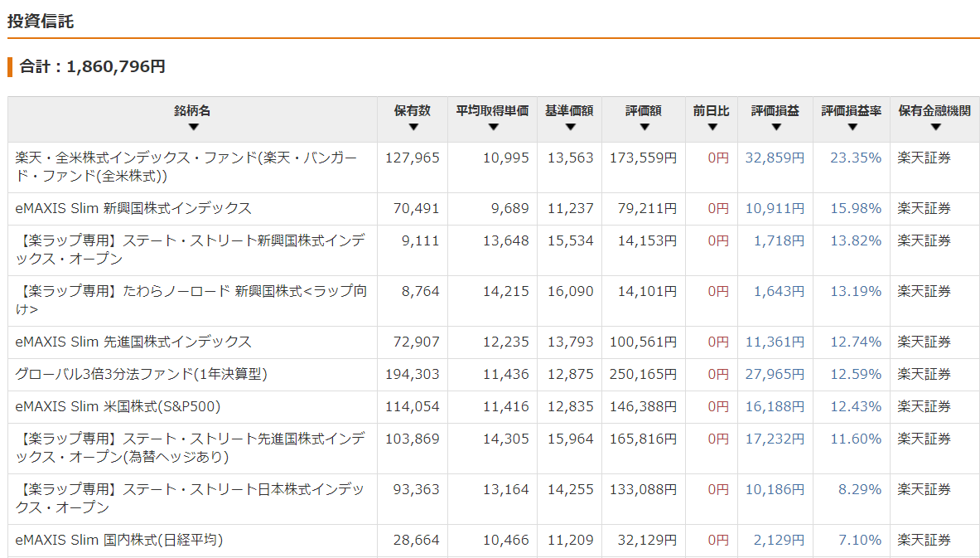Click holdings count 28,664
This screenshot has height=558, width=980.
(x=416, y=540)
